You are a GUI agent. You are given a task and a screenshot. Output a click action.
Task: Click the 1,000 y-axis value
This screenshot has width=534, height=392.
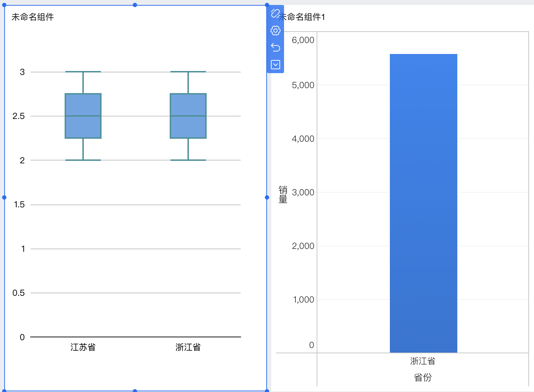click(303, 300)
